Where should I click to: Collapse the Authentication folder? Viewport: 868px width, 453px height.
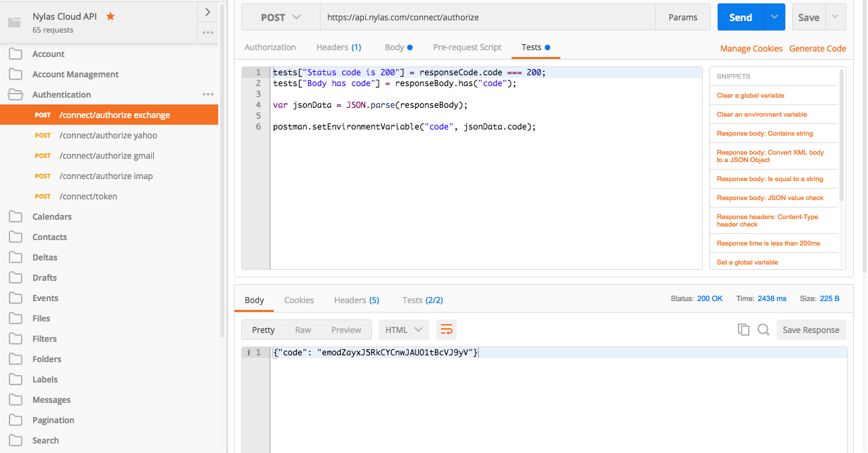pos(109,94)
